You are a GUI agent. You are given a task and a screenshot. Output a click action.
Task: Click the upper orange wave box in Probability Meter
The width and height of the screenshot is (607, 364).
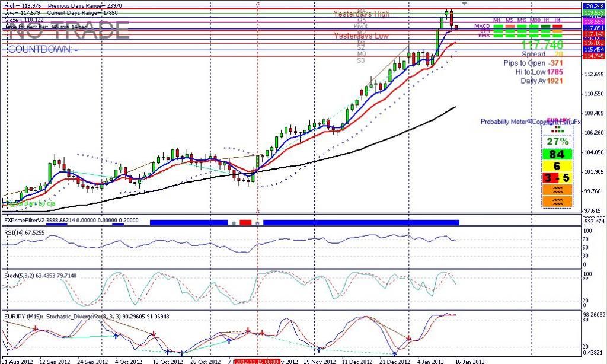click(557, 190)
